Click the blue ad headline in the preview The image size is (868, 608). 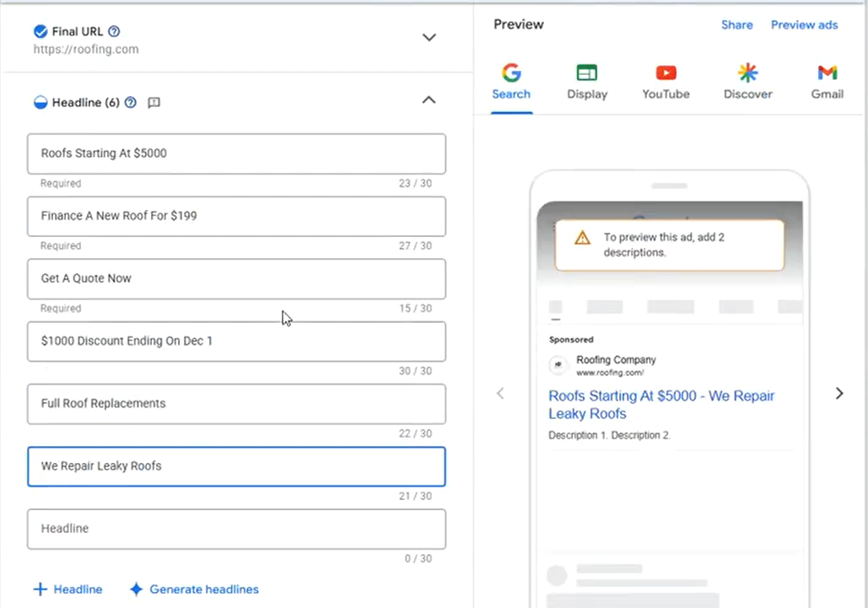pos(660,405)
